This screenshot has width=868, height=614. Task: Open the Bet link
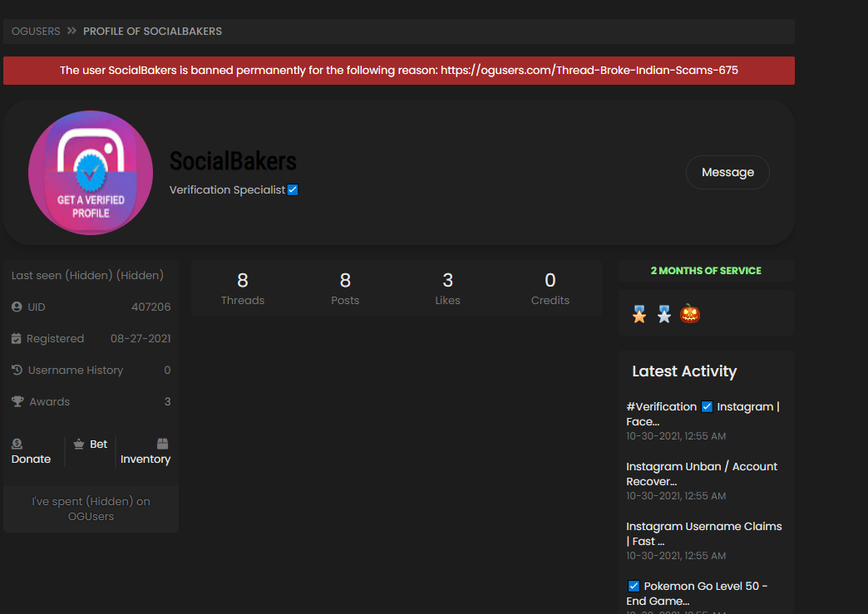[x=99, y=445]
